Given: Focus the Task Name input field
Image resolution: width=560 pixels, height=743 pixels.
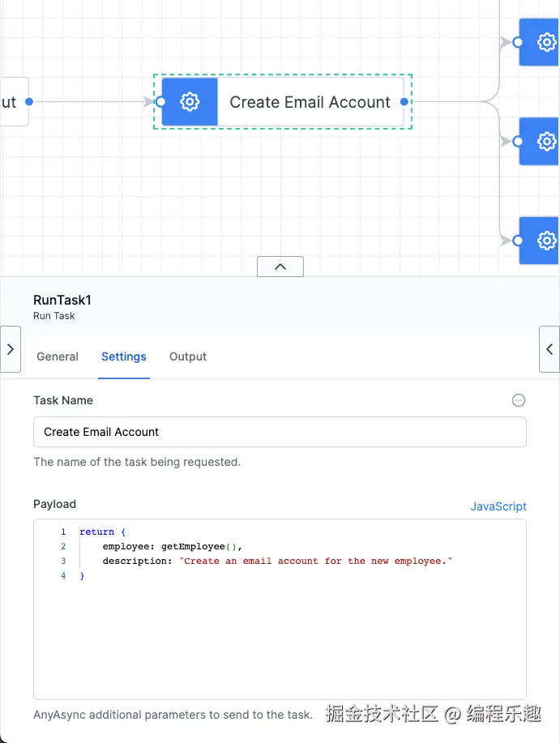Looking at the screenshot, I should 280,432.
